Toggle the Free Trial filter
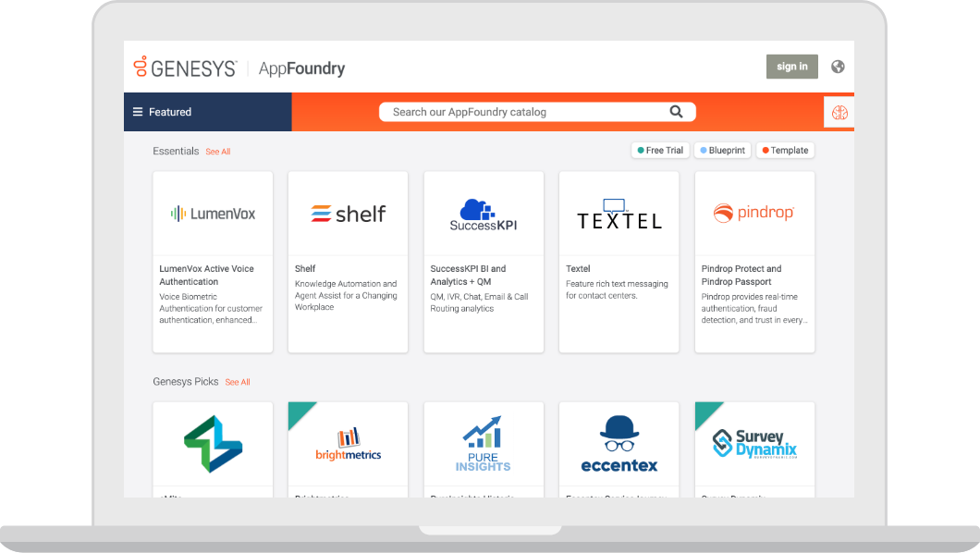 [660, 150]
